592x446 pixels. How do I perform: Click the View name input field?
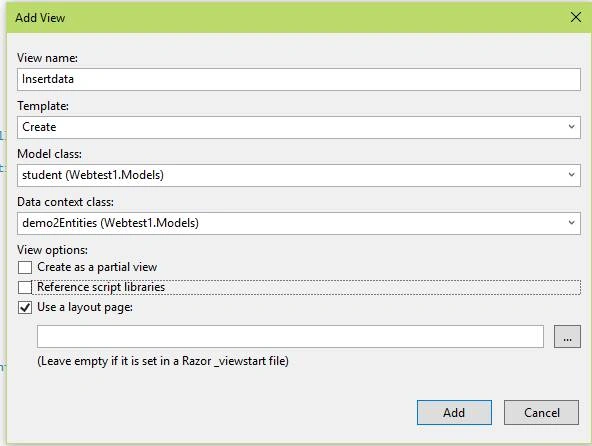(x=299, y=79)
